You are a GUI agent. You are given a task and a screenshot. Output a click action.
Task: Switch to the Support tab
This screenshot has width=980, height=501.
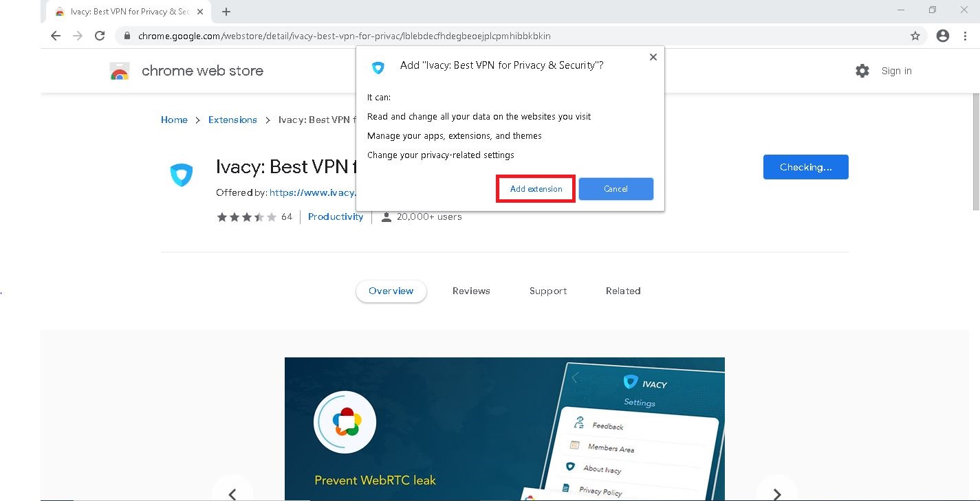[548, 291]
